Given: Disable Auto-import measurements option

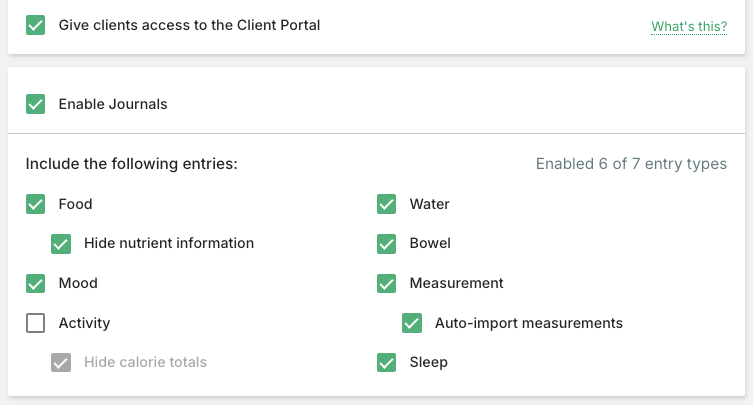Looking at the screenshot, I should coord(412,323).
